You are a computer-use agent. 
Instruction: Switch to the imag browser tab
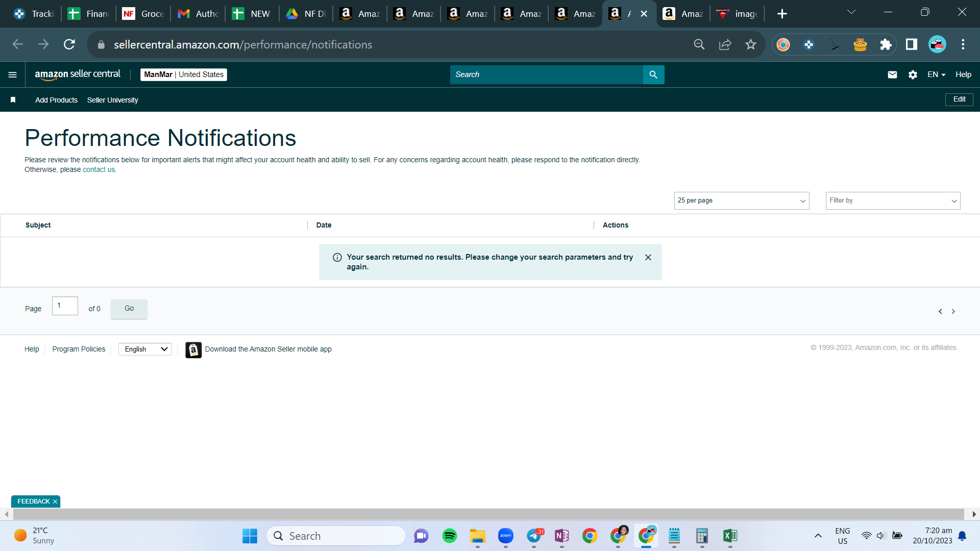coord(737,14)
